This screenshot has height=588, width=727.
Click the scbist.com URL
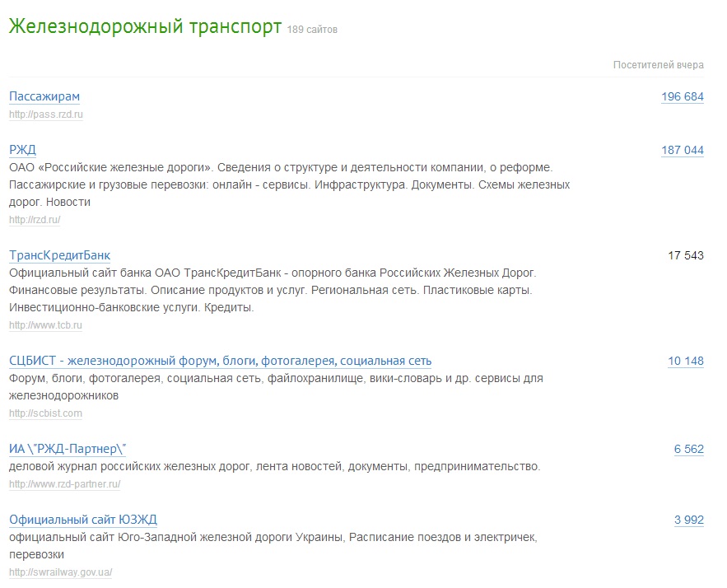tap(45, 413)
